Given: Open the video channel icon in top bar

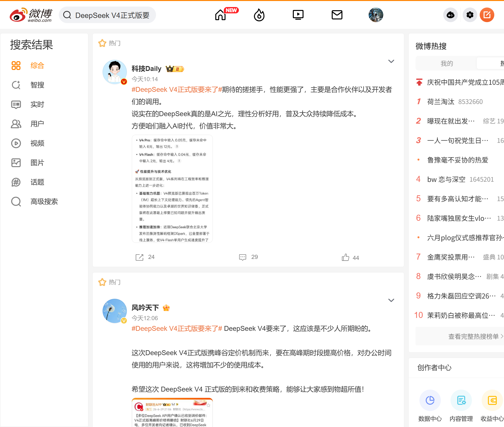Looking at the screenshot, I should pos(298,15).
